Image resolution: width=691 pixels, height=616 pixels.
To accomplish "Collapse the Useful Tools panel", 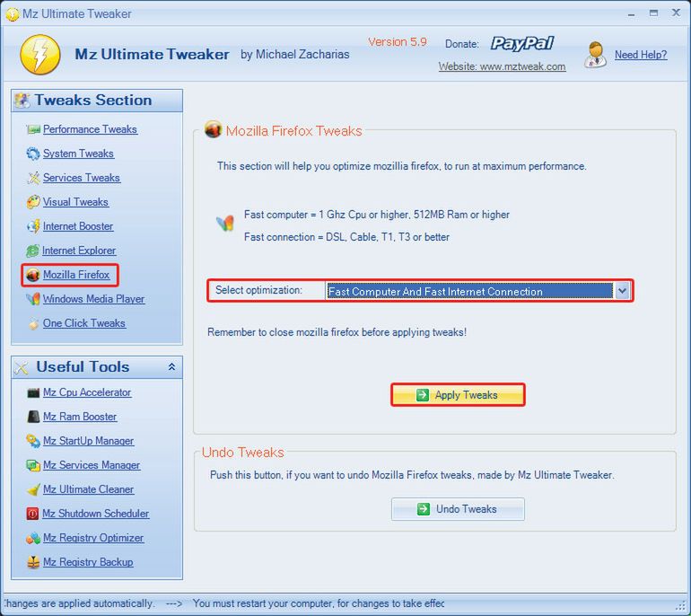I will click(x=171, y=367).
